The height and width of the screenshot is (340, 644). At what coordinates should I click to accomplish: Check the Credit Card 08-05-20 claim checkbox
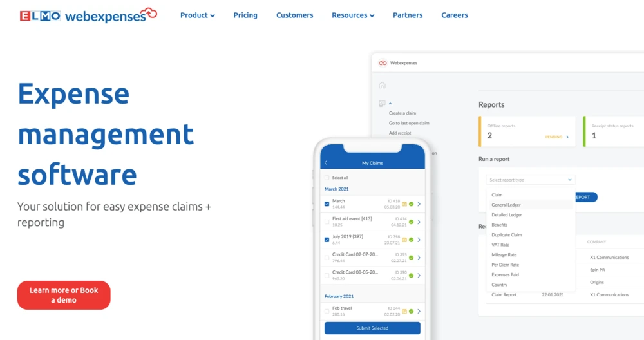(x=327, y=276)
